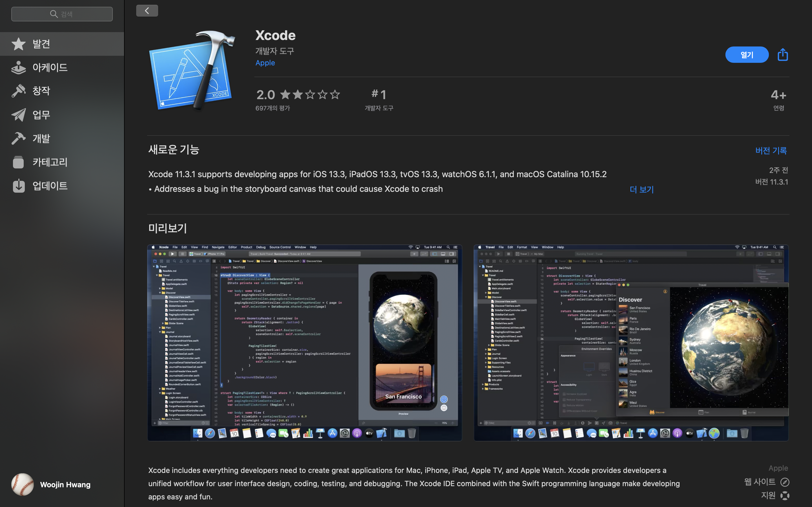Click the 2.0 star rating display
This screenshot has height=507, width=812.
298,95
